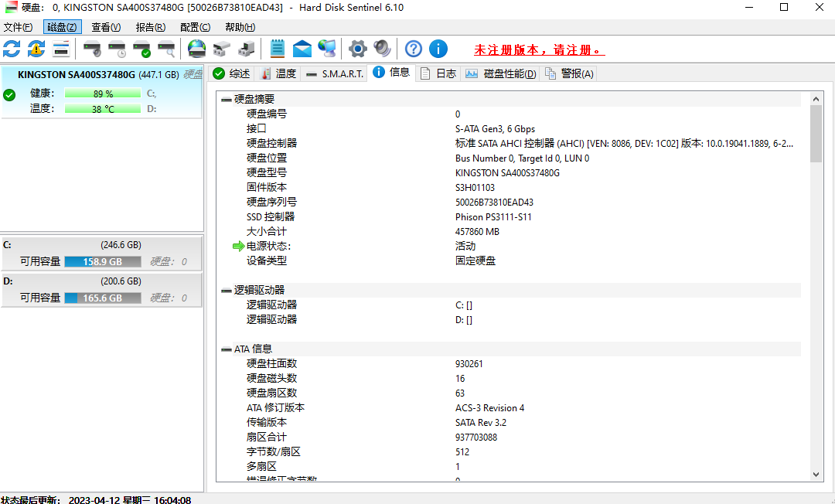Click the information toolbar icon
Image resolution: width=835 pixels, height=504 pixels.
pyautogui.click(x=438, y=48)
